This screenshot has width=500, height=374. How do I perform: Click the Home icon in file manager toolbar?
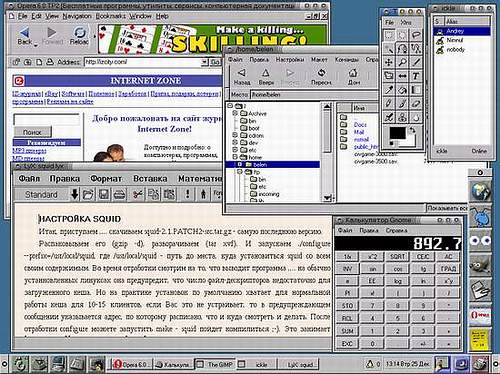tap(353, 77)
